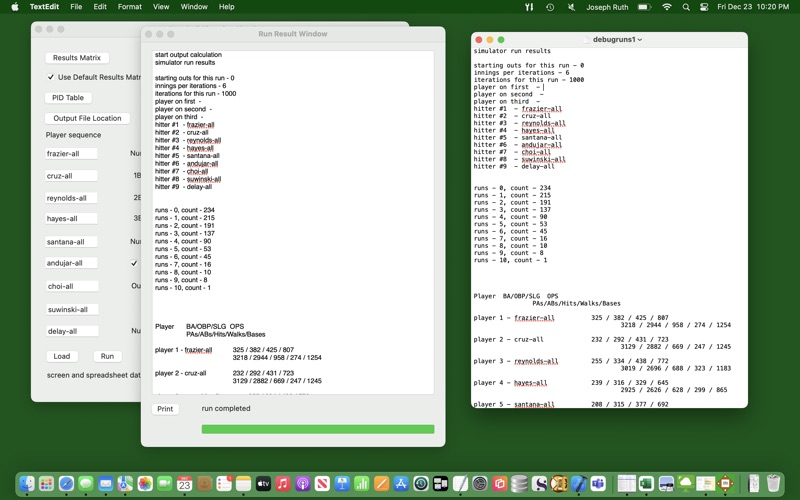Open Podcasts from the dock

(303, 483)
